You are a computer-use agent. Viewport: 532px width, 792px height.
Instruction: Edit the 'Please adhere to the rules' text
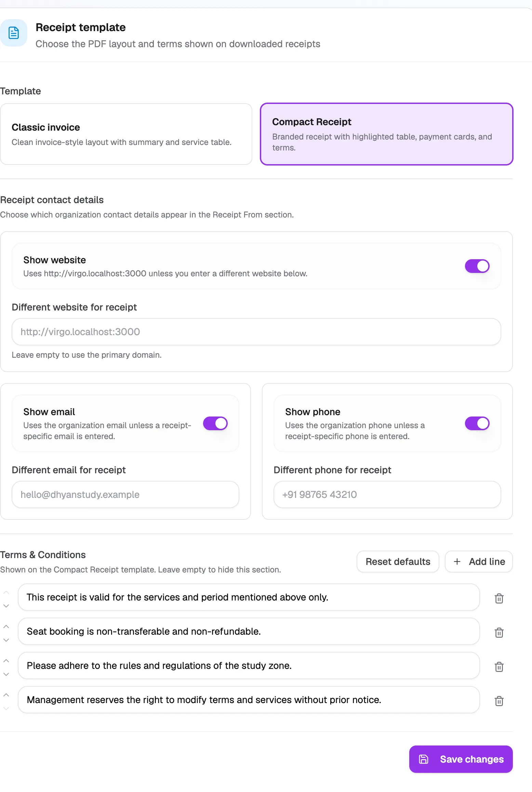click(249, 665)
